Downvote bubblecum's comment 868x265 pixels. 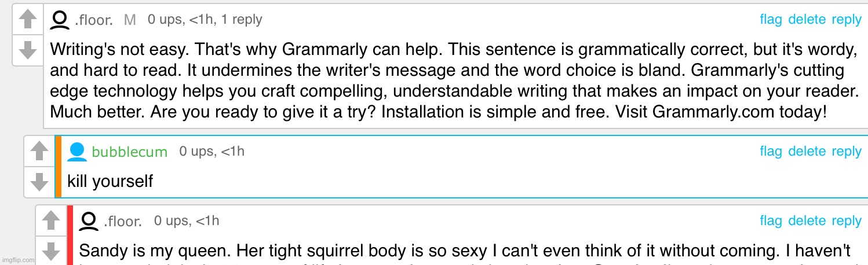coord(39,181)
